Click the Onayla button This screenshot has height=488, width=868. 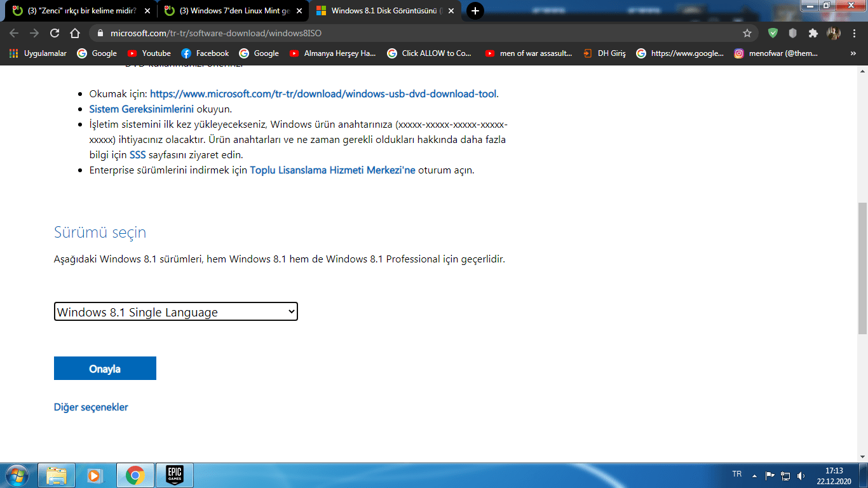point(105,369)
